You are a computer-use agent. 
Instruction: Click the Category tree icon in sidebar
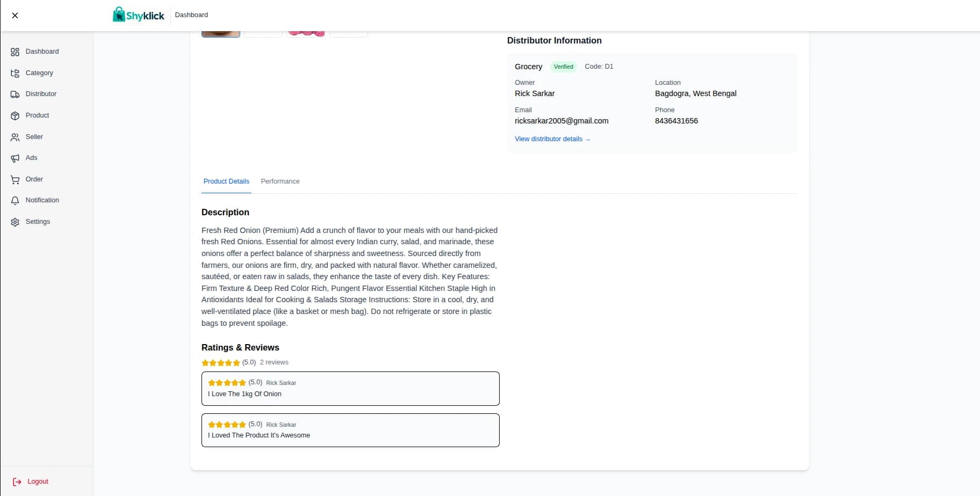point(15,73)
